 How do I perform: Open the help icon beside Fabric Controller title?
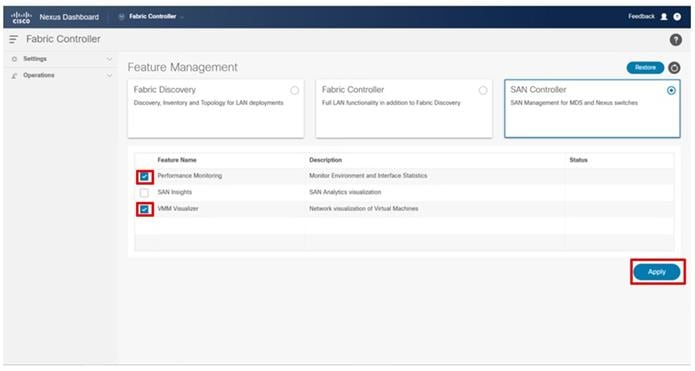click(x=675, y=40)
